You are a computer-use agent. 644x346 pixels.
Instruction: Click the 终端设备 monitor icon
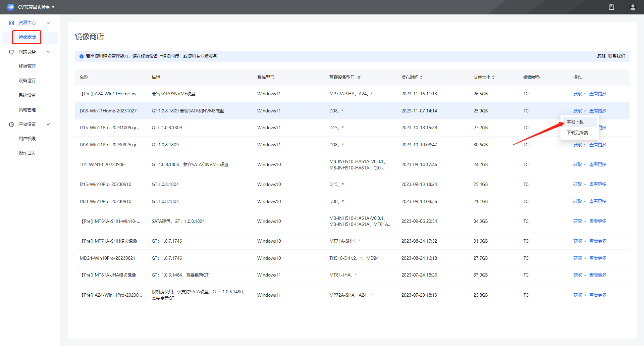12,52
